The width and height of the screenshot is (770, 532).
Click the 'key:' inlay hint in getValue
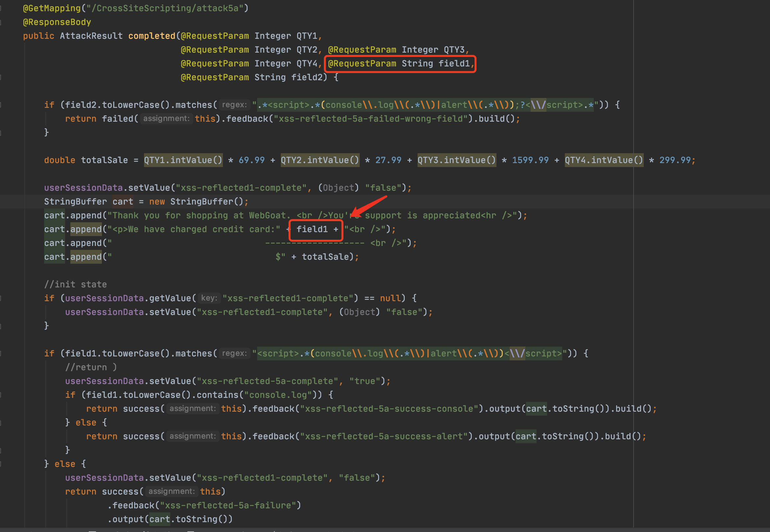(209, 298)
